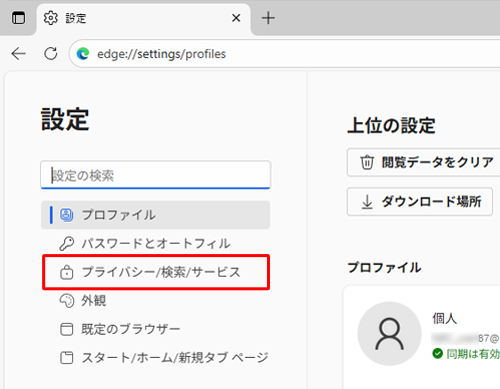Close the 設定 tab
The width and height of the screenshot is (500, 389).
(x=236, y=18)
